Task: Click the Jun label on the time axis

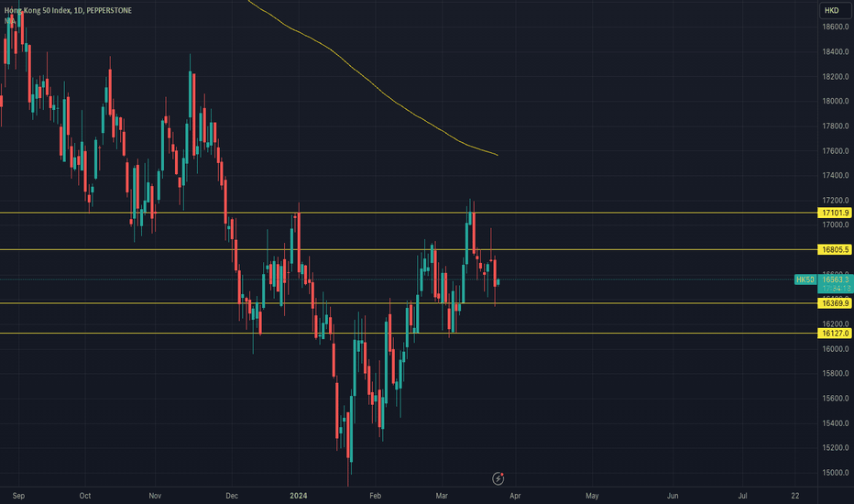Action: pyautogui.click(x=673, y=496)
